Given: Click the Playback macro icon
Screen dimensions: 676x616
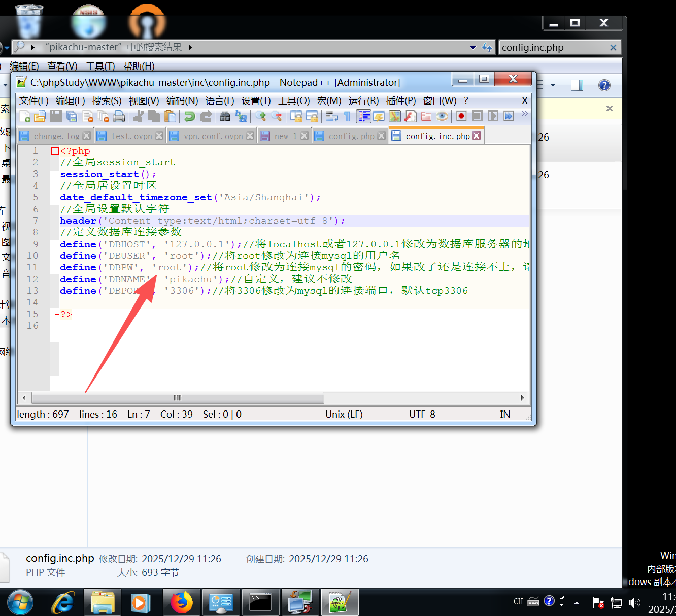Looking at the screenshot, I should pyautogui.click(x=493, y=116).
